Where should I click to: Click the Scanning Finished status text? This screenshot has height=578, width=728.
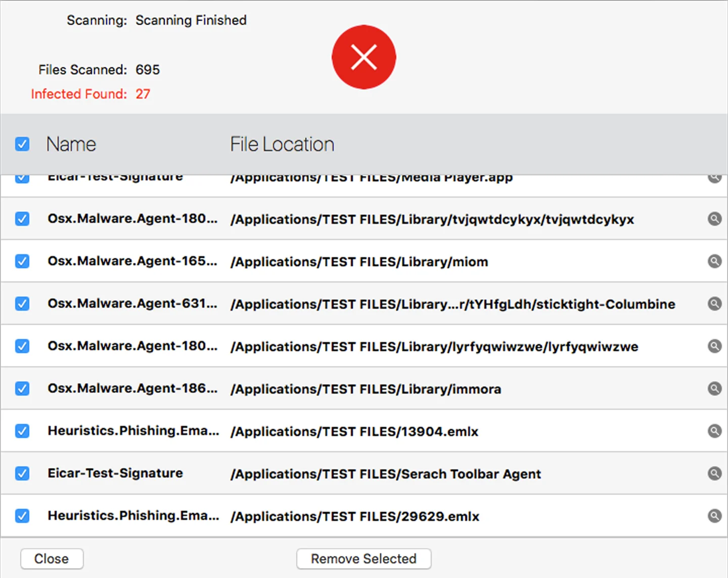(x=191, y=20)
